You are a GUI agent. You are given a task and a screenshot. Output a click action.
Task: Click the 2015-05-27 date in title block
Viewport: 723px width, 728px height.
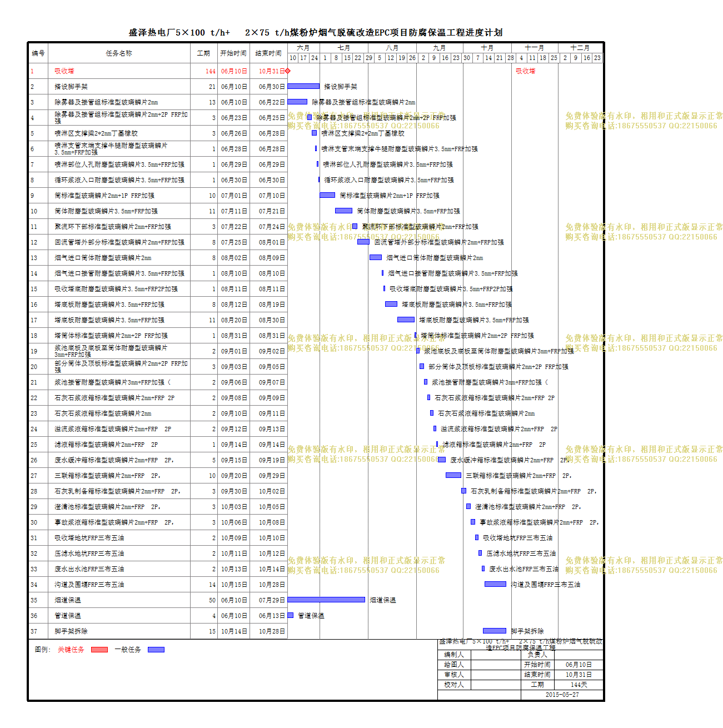[562, 695]
